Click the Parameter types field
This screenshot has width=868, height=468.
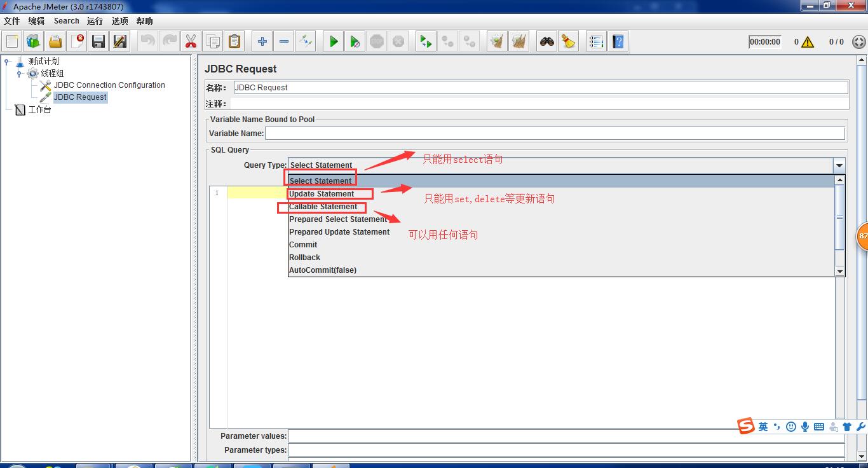pos(566,450)
